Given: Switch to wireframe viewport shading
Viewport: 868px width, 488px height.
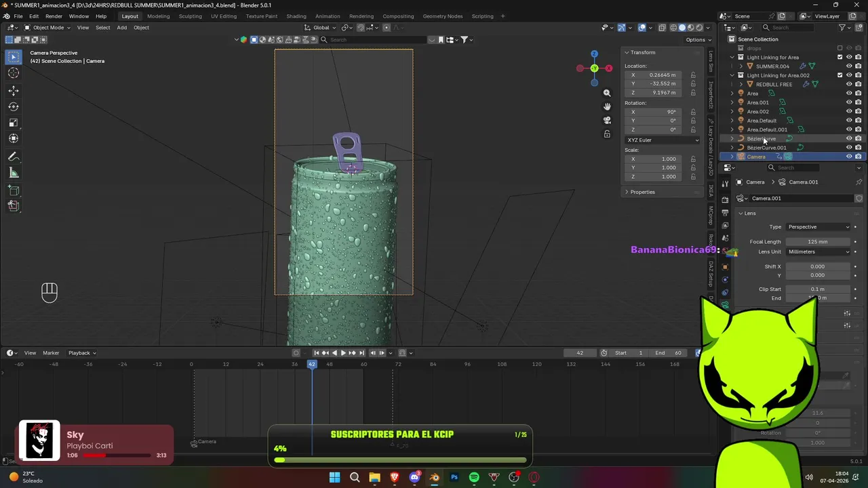Looking at the screenshot, I should pyautogui.click(x=673, y=28).
